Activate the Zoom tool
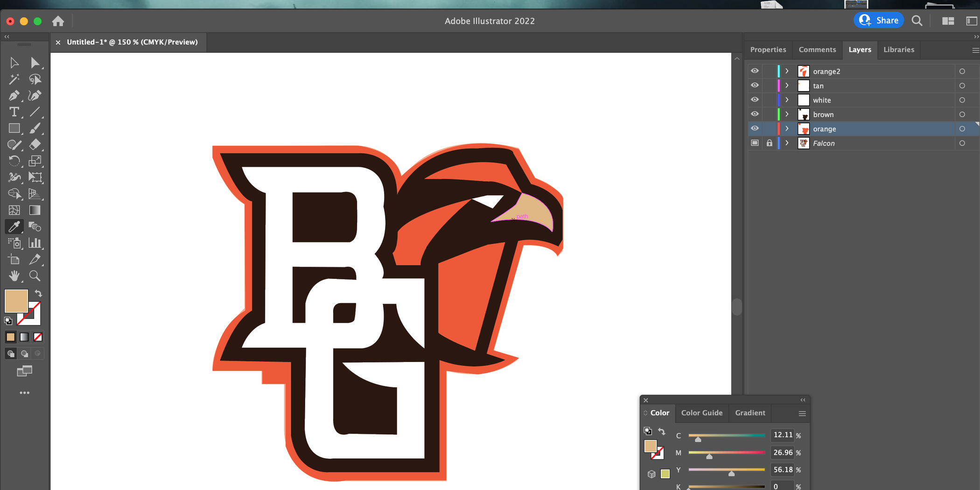Screen dimensions: 980x490 35,276
